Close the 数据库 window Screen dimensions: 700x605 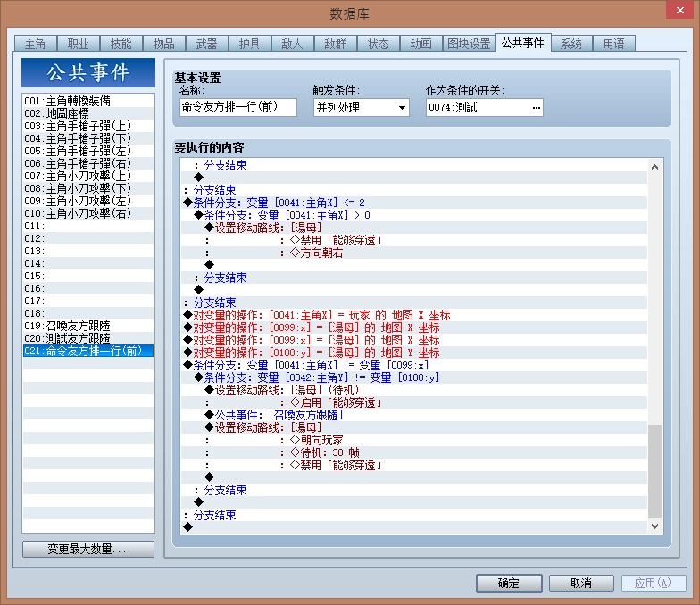[680, 10]
